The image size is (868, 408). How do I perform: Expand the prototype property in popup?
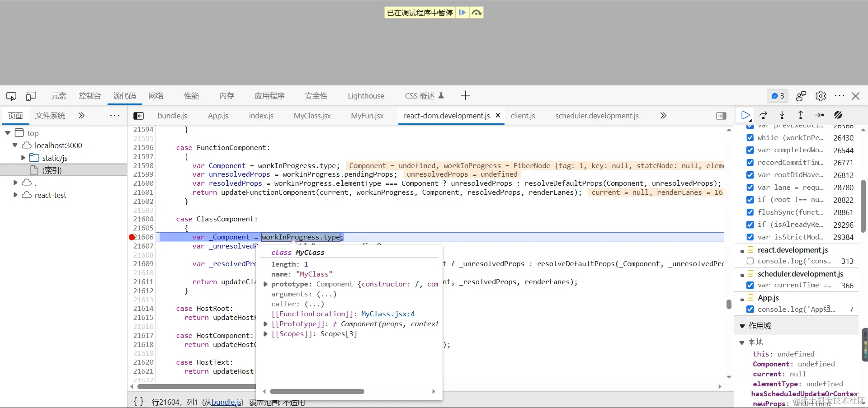click(x=266, y=284)
